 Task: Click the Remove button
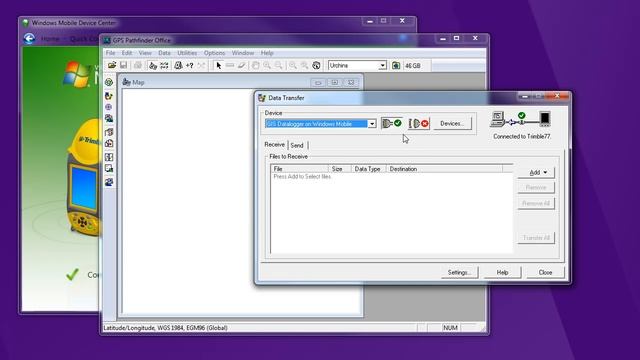536,187
